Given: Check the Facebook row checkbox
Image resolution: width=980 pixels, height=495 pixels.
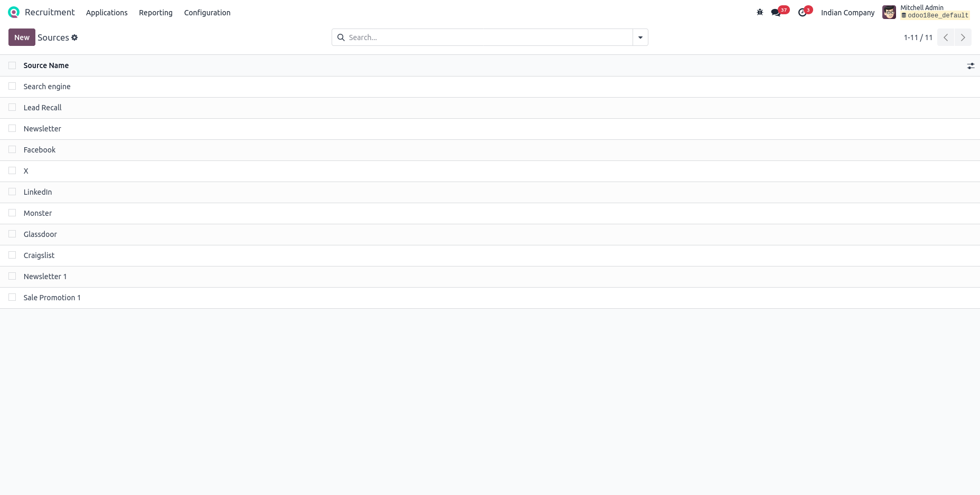Looking at the screenshot, I should pos(12,149).
